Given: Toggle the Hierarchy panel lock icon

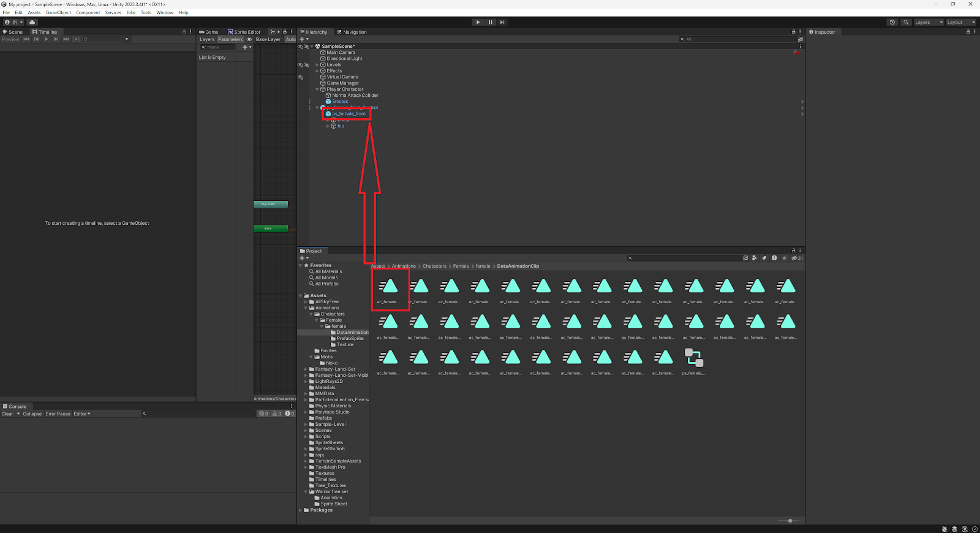Looking at the screenshot, I should [x=794, y=32].
